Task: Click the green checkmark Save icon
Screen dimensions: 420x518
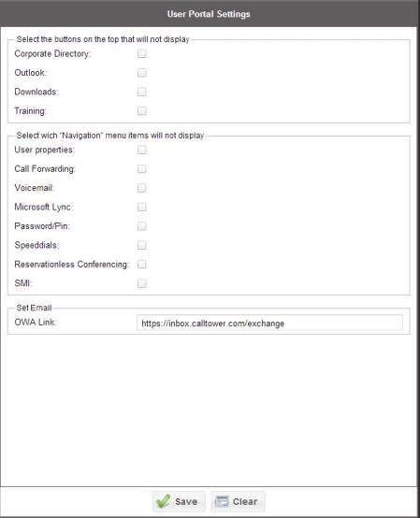Action: click(164, 501)
